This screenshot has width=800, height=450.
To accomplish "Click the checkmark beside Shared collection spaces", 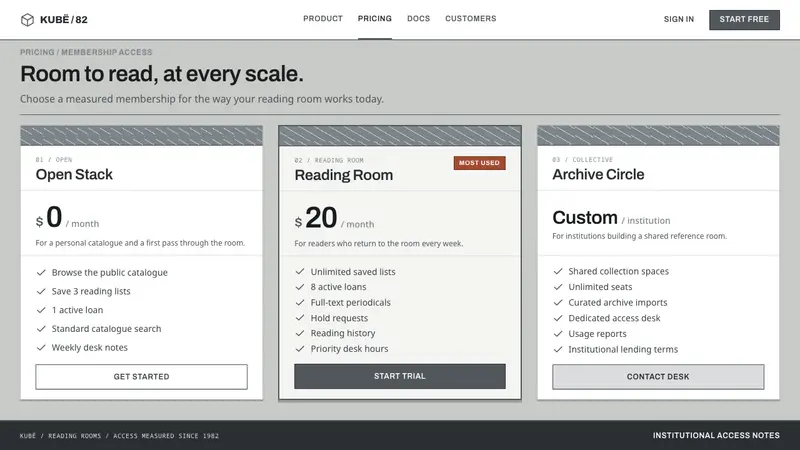I will pyautogui.click(x=558, y=271).
